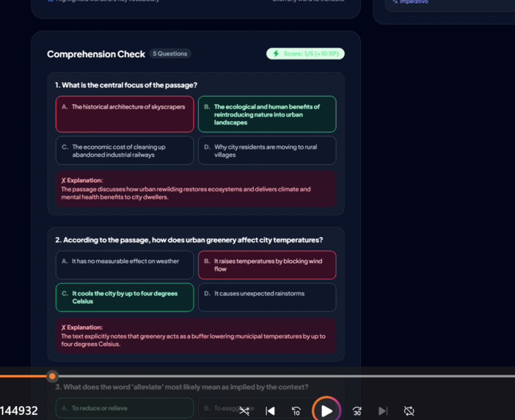
Task: Select answer D: residents moving to rural villages
Action: (267, 150)
